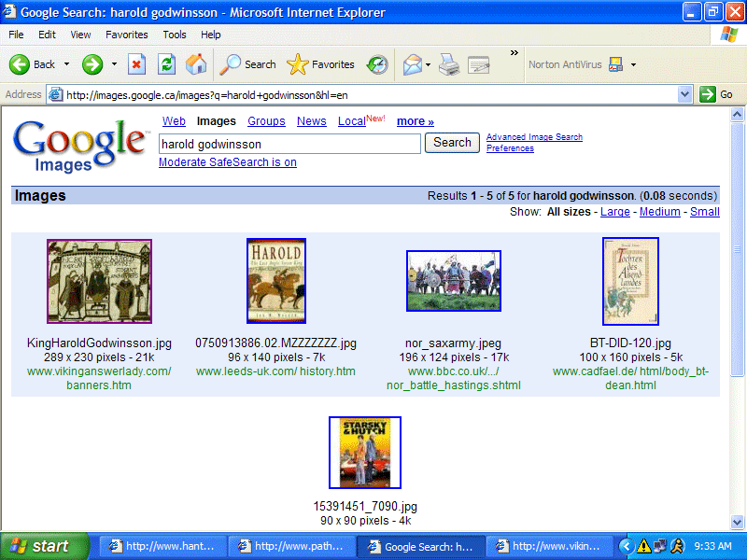Filter results by Medium size
The height and width of the screenshot is (560, 747).
[660, 212]
